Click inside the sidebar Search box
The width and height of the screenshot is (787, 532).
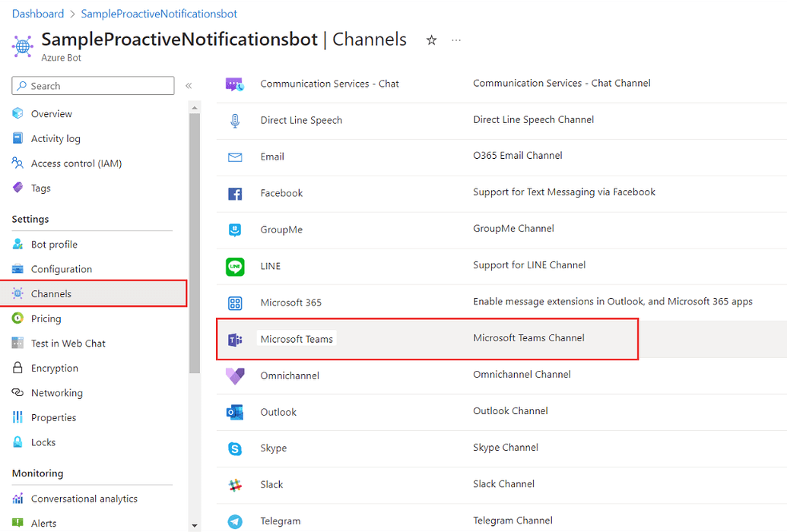pos(91,85)
